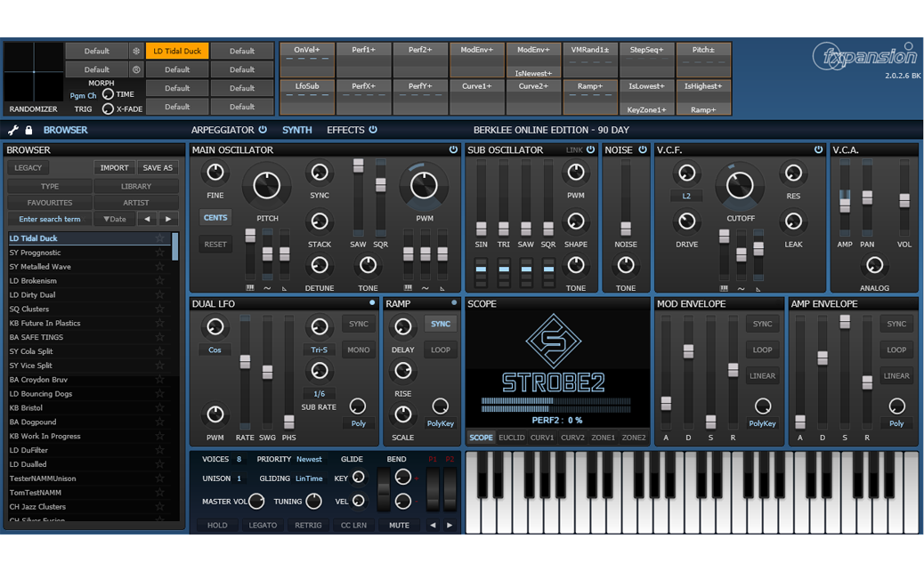The image size is (924, 571).
Task: Star the LD Tidal Duck preset
Action: coord(159,238)
